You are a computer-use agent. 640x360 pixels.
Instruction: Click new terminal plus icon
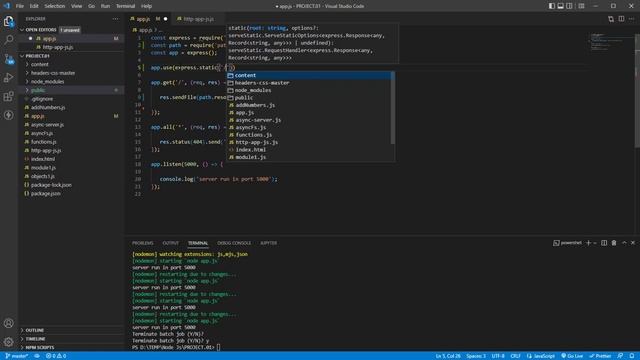point(588,243)
